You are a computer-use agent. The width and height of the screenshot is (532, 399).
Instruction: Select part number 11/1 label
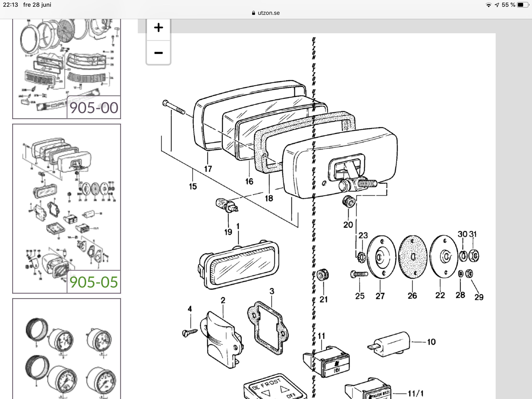416,393
